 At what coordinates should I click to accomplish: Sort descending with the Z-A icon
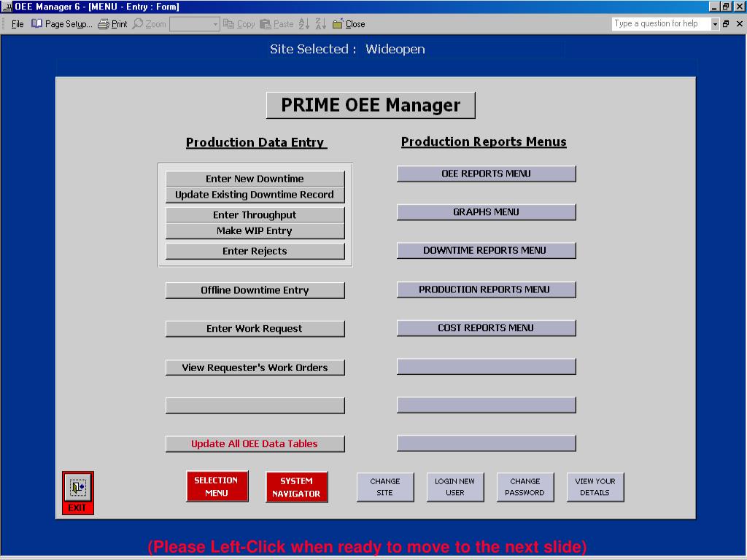321,24
